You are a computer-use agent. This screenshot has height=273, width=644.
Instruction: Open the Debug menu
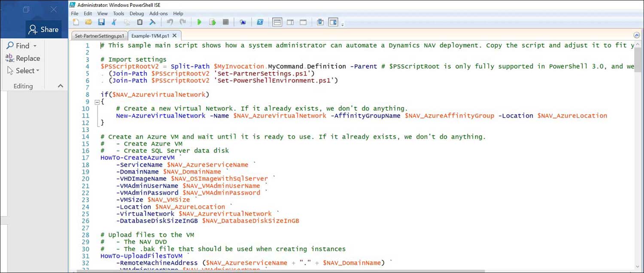tap(136, 13)
